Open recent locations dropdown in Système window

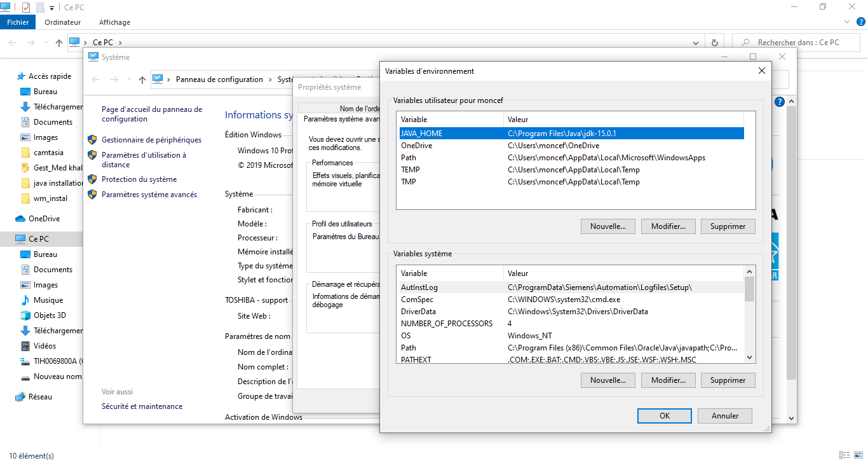click(129, 79)
